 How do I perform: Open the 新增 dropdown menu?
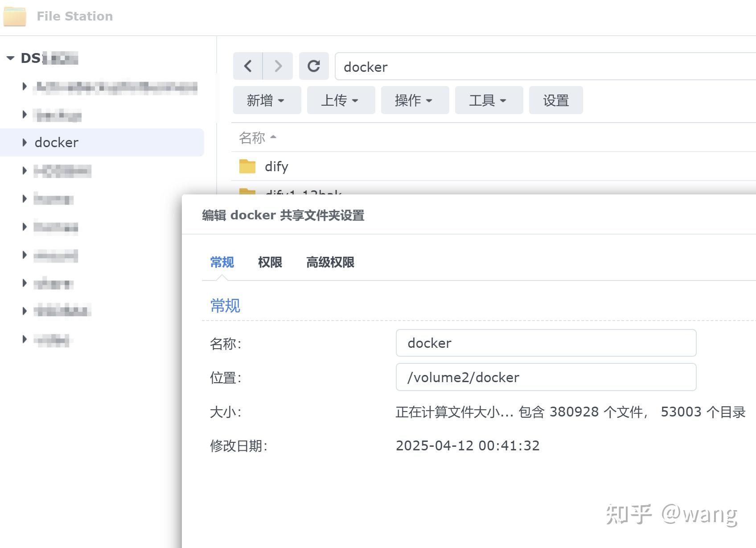pos(267,100)
